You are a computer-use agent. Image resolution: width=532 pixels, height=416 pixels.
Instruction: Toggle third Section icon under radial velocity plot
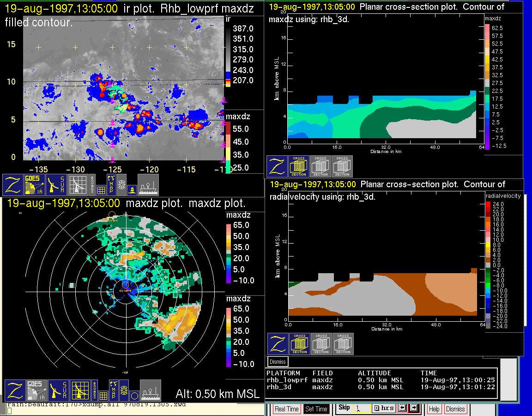tap(343, 344)
